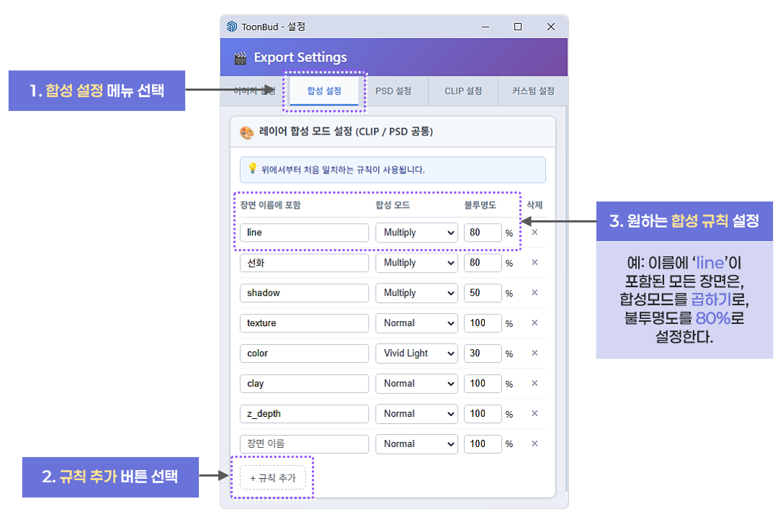Click the 불투명도 column header
Screen dimensions: 783x532
(480, 204)
